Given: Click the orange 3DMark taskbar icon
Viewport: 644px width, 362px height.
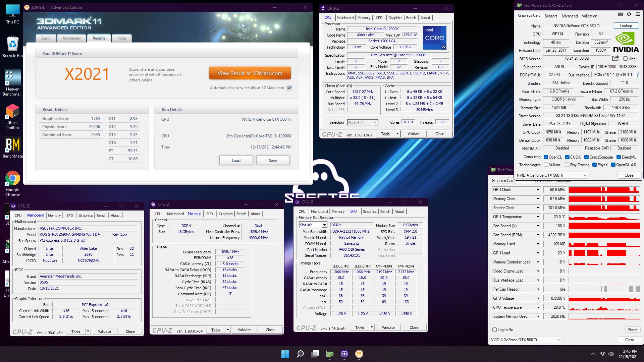Looking at the screenshot, I should (x=359, y=354).
